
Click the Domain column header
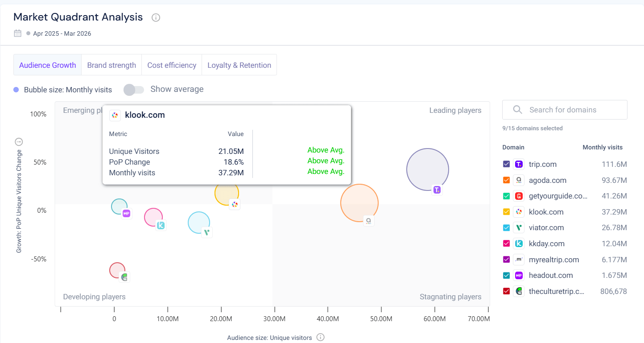pyautogui.click(x=513, y=147)
